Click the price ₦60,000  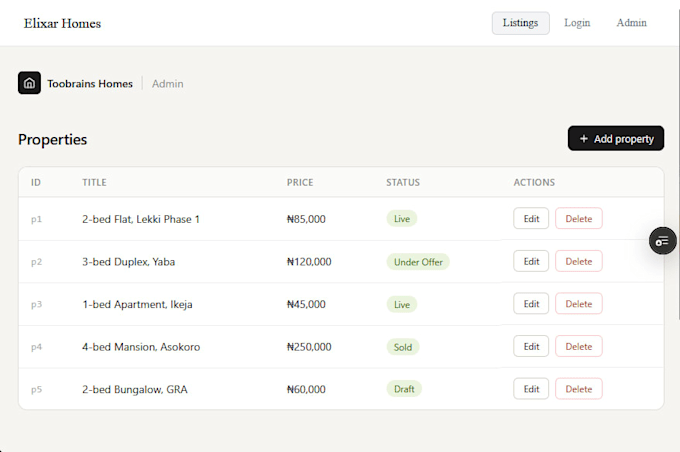tap(306, 389)
